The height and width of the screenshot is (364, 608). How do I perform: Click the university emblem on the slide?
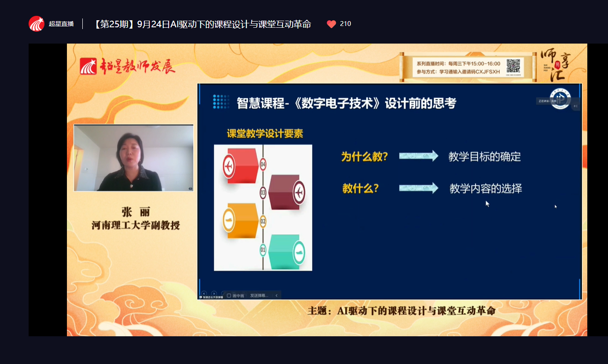pyautogui.click(x=560, y=98)
